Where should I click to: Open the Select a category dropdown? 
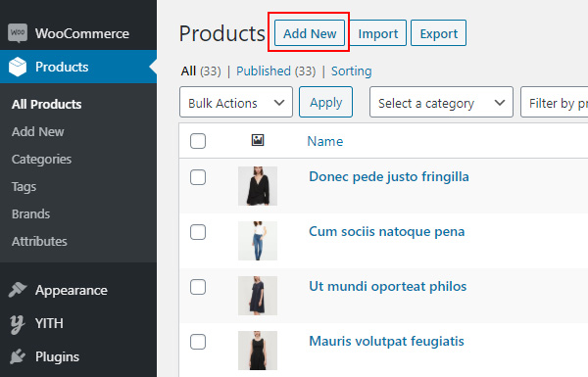[441, 102]
